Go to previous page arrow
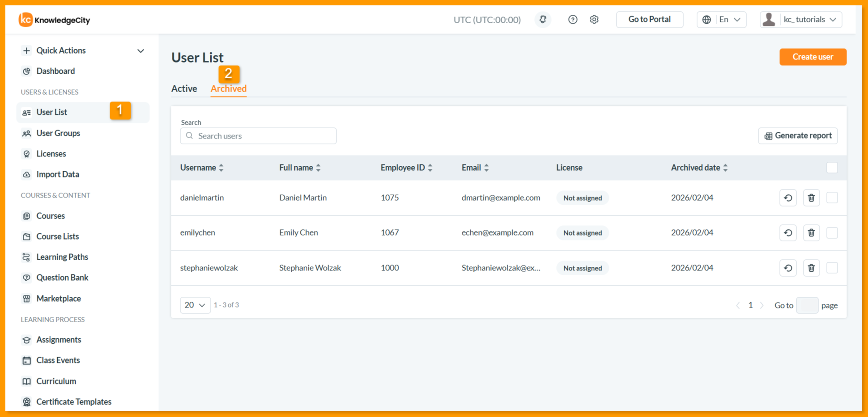This screenshot has height=417, width=868. (x=738, y=305)
